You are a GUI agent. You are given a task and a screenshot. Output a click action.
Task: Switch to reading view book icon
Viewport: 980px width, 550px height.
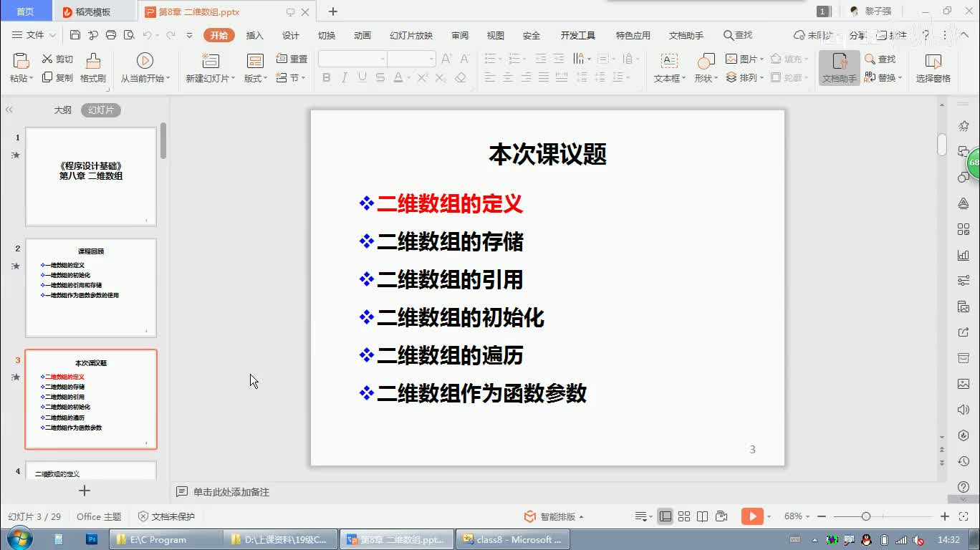pyautogui.click(x=703, y=516)
